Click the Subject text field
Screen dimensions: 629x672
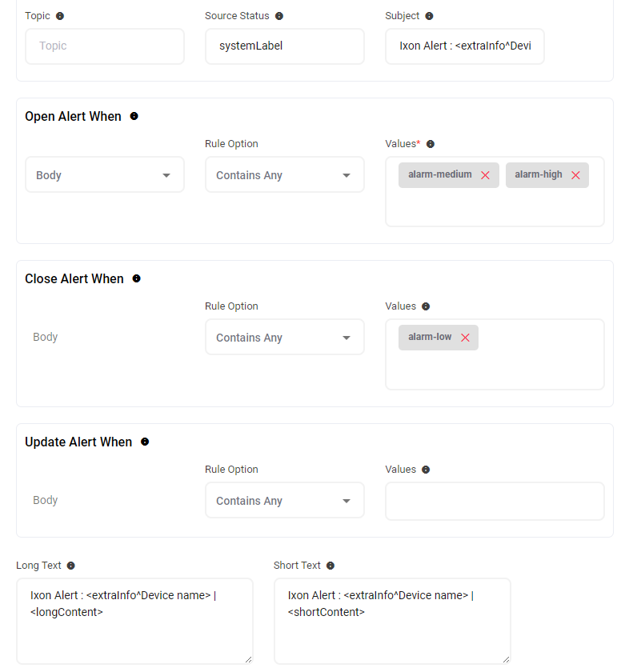pos(464,46)
